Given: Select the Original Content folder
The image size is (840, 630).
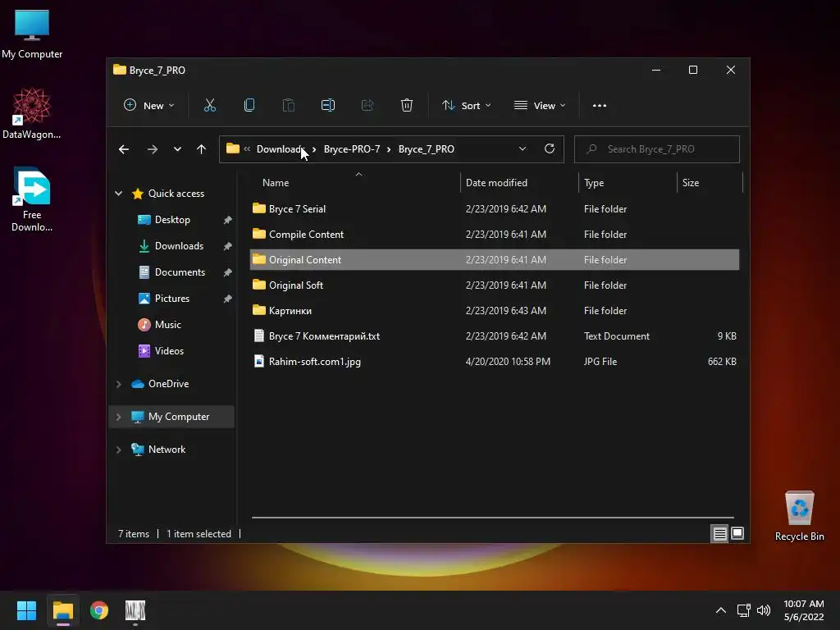Looking at the screenshot, I should 495,260.
